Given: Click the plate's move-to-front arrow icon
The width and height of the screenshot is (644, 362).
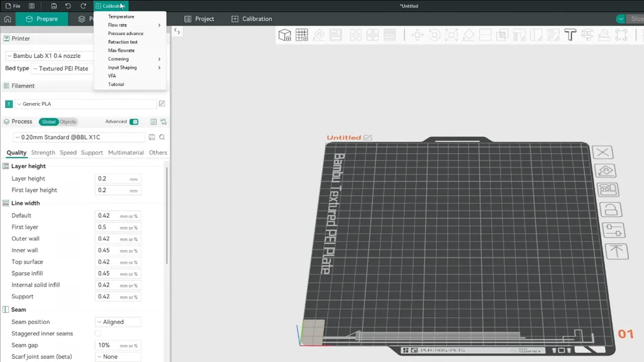Looking at the screenshot, I should (616, 251).
